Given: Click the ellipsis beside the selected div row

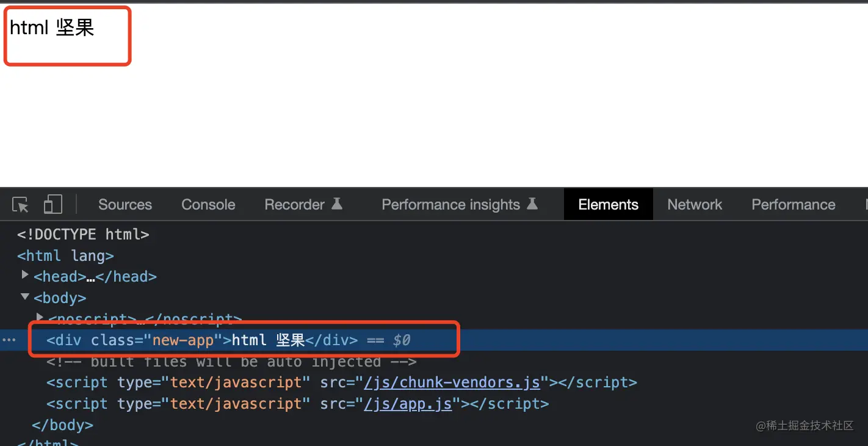Looking at the screenshot, I should click(9, 340).
